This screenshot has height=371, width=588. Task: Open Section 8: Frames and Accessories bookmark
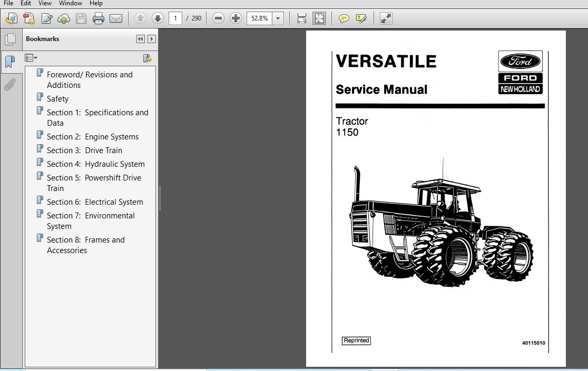tap(85, 245)
